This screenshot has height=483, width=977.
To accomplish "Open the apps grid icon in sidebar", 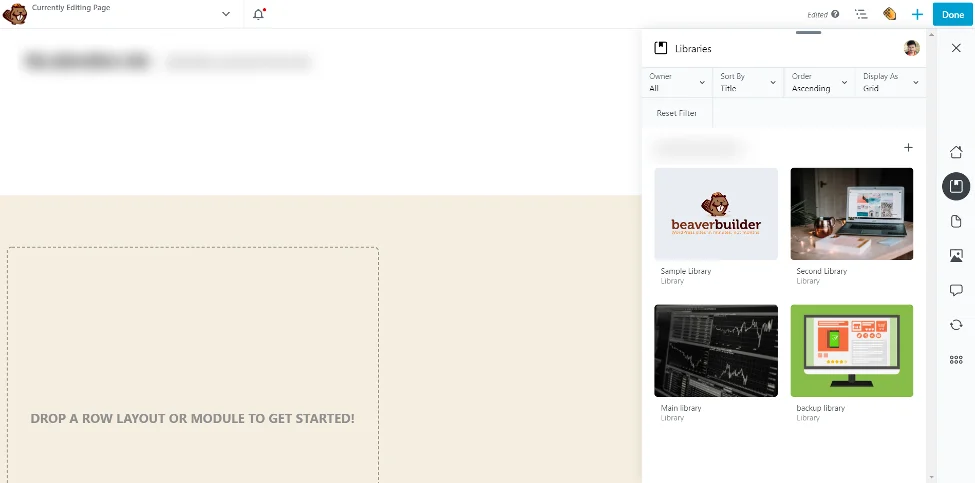I will [x=956, y=360].
